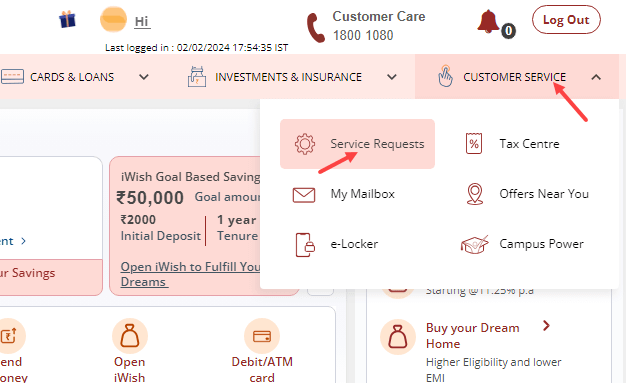Click the Open iWish shortcut label
626x383 pixels.
(x=129, y=369)
